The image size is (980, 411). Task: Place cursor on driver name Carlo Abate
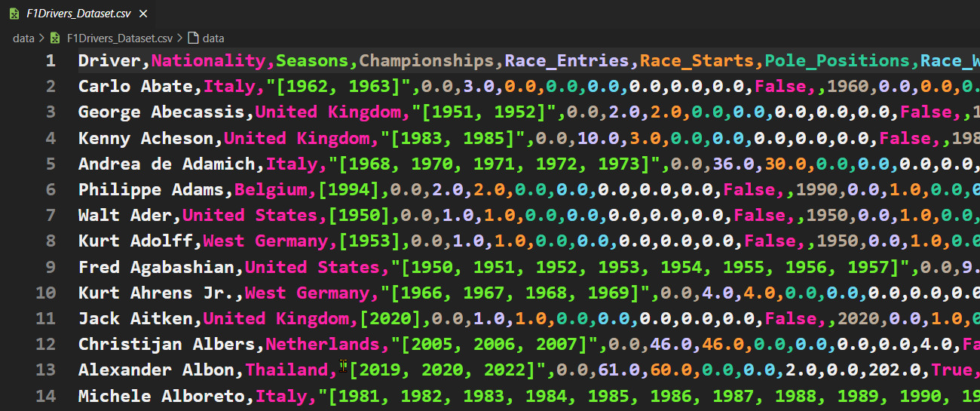135,87
